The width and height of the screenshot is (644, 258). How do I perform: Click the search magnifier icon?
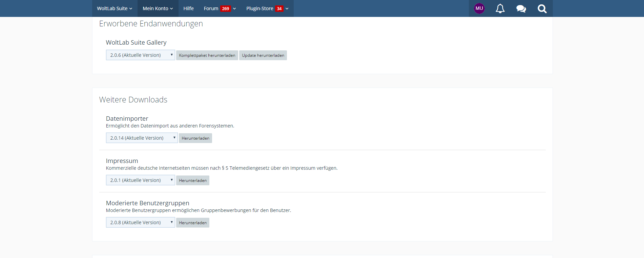coord(542,8)
